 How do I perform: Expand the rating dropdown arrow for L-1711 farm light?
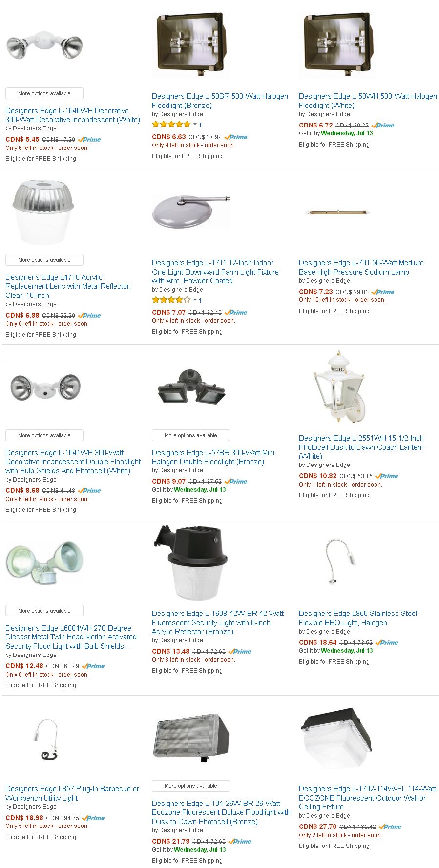pyautogui.click(x=195, y=300)
